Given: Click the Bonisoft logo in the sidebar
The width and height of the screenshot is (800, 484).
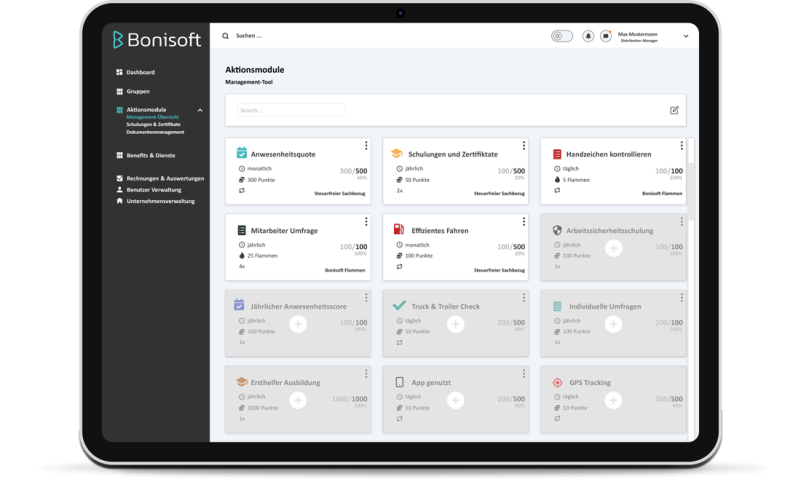Looking at the screenshot, I should point(157,40).
